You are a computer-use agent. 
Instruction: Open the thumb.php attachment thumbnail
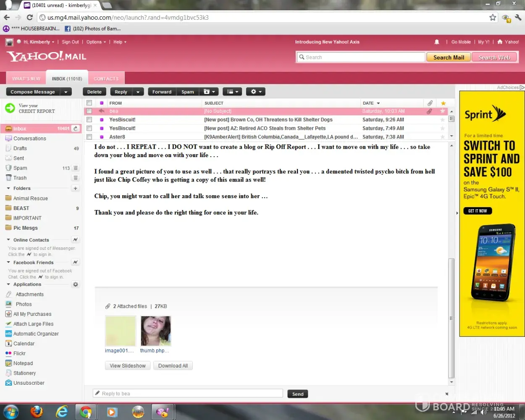[x=155, y=331]
